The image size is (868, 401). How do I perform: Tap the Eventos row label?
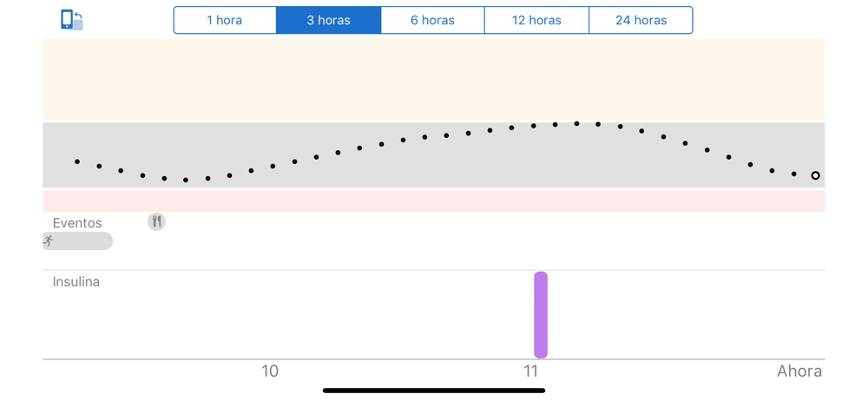point(77,223)
